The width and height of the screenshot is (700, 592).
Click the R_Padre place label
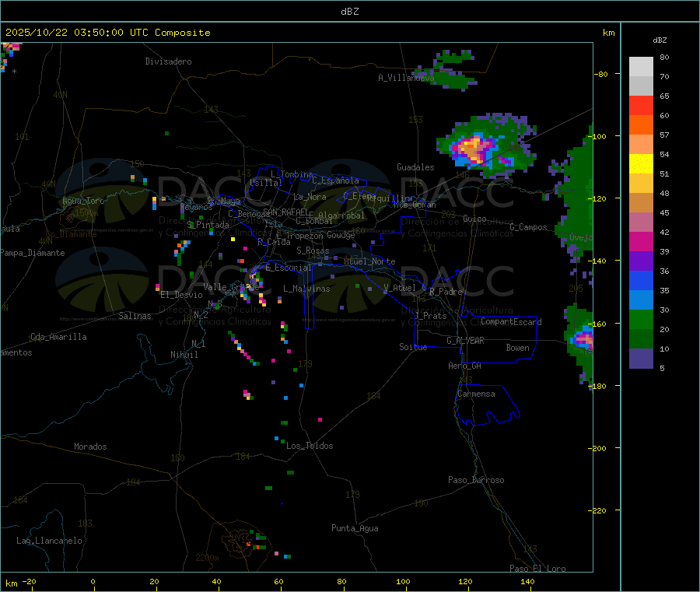[446, 292]
